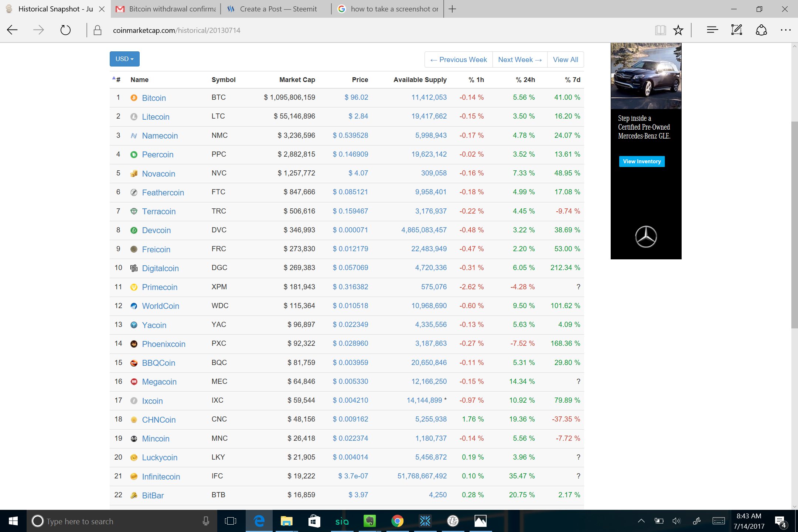Screen dimensions: 798x532
Task: Open File Explorer from the taskbar
Action: tap(286, 521)
